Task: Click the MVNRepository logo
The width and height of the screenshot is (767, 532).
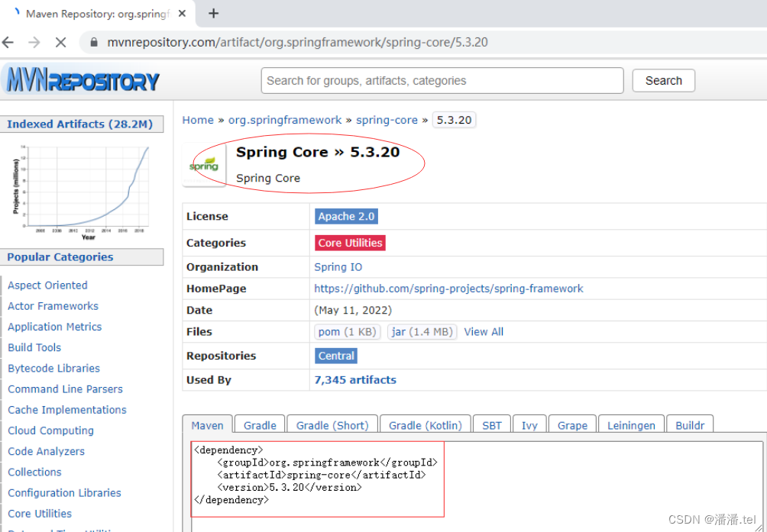Action: click(x=81, y=80)
